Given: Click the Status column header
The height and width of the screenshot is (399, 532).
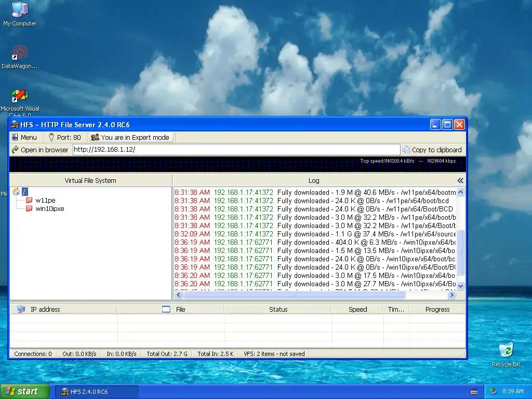Looking at the screenshot, I should pos(278,310).
